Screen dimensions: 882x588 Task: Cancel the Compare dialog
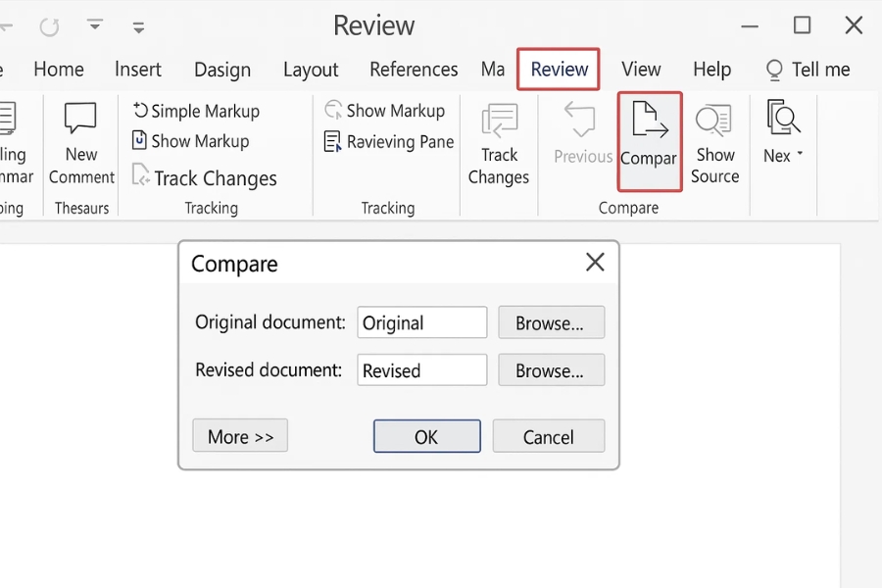[x=548, y=436]
